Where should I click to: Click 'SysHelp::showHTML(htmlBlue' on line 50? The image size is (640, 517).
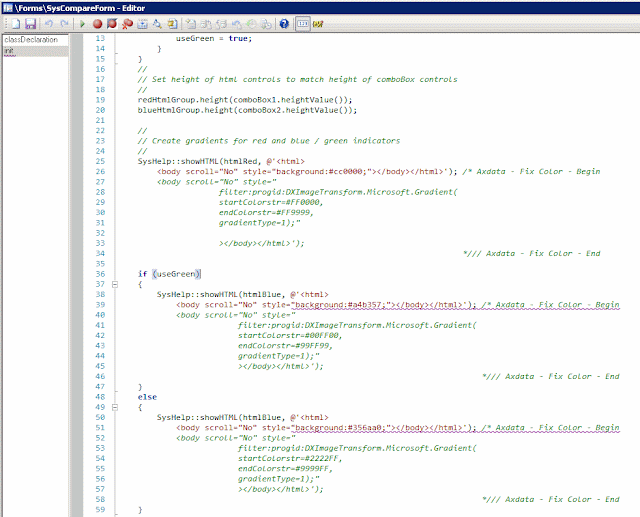click(x=219, y=417)
